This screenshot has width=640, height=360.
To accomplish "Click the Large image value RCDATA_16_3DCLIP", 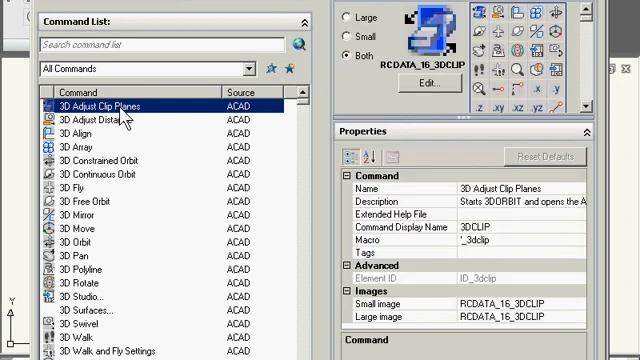I will click(x=522, y=317).
